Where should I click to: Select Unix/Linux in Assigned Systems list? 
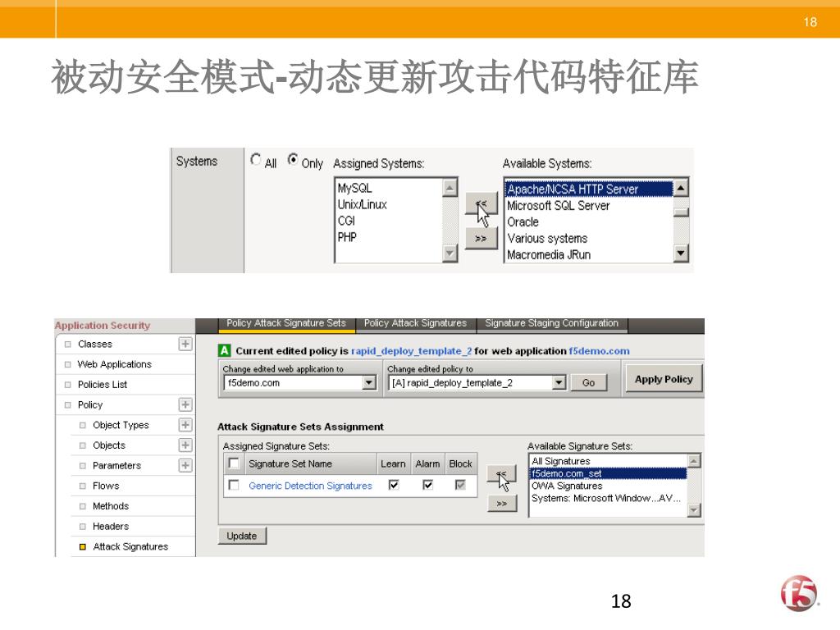[x=362, y=204]
